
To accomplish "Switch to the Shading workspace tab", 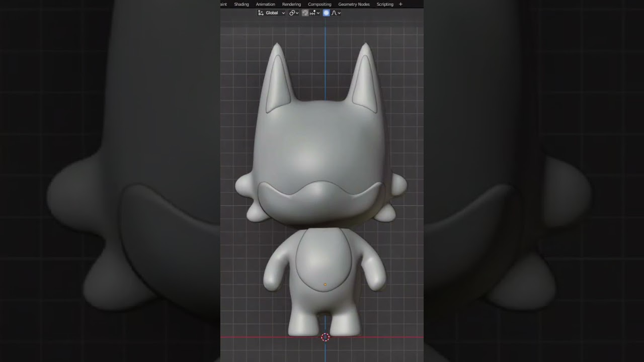I will point(242,4).
